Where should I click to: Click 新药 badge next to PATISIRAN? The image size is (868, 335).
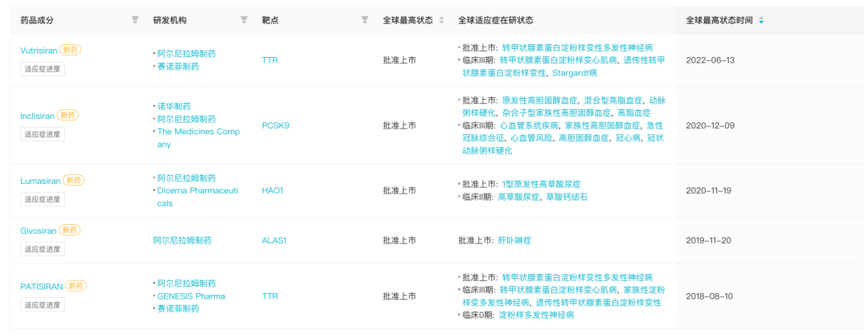click(x=76, y=286)
